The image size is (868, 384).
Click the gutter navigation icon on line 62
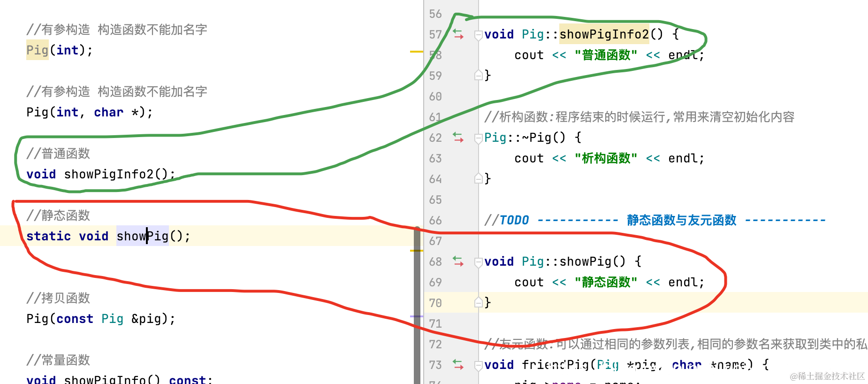click(x=458, y=138)
